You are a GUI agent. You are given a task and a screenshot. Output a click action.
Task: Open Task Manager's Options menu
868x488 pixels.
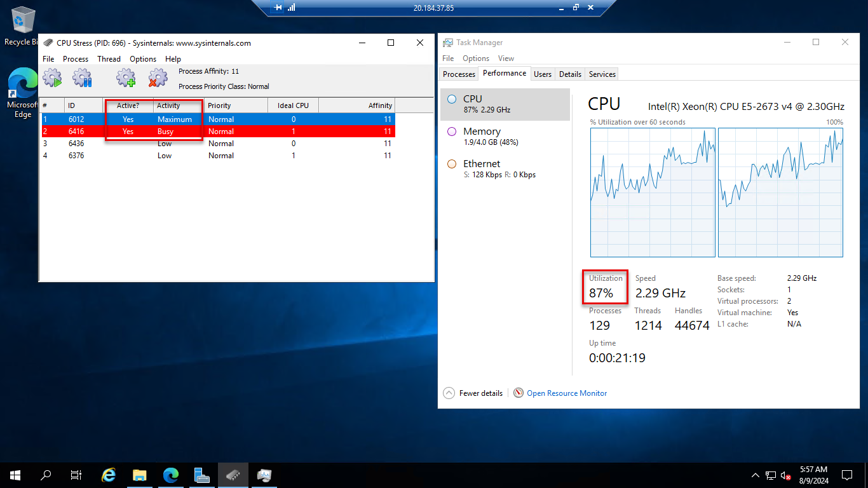(x=476, y=58)
